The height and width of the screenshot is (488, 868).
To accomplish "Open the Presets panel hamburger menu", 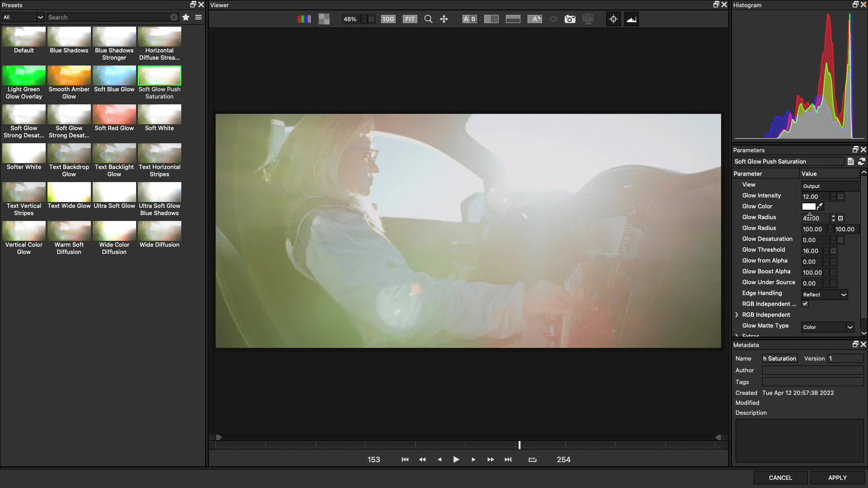I will tap(198, 17).
